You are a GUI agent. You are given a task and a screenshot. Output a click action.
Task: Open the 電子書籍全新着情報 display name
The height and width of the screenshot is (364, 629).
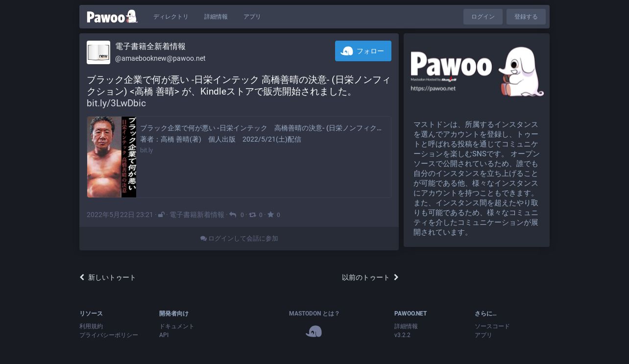(150, 47)
